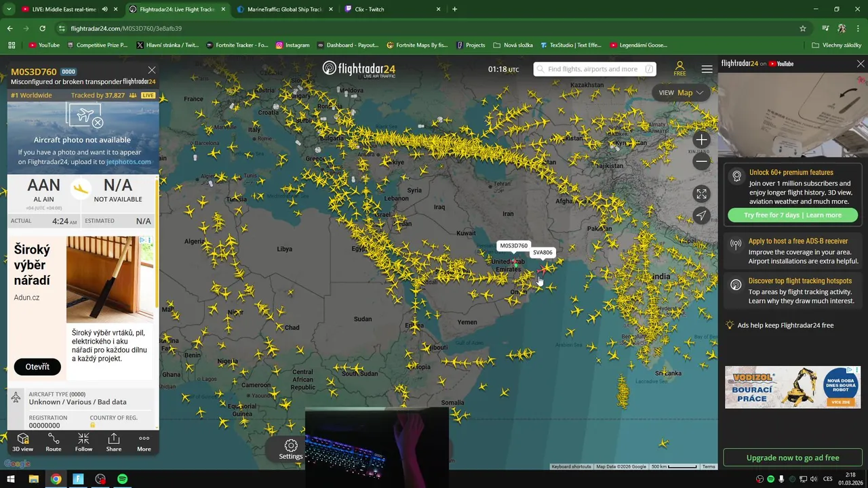Show the flight Route

54,442
